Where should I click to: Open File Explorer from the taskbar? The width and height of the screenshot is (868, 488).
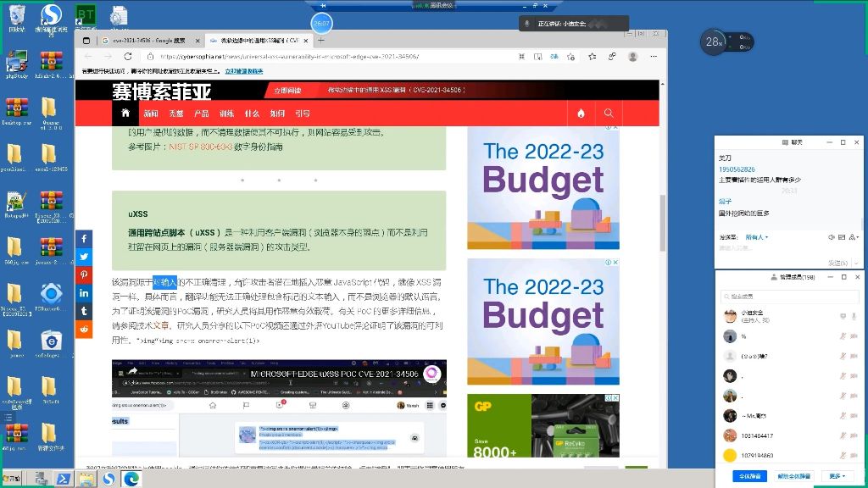86,480
